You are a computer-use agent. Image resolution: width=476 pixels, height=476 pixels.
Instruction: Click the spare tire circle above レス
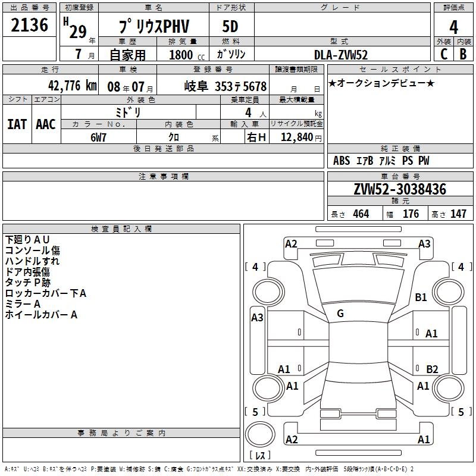260,434
